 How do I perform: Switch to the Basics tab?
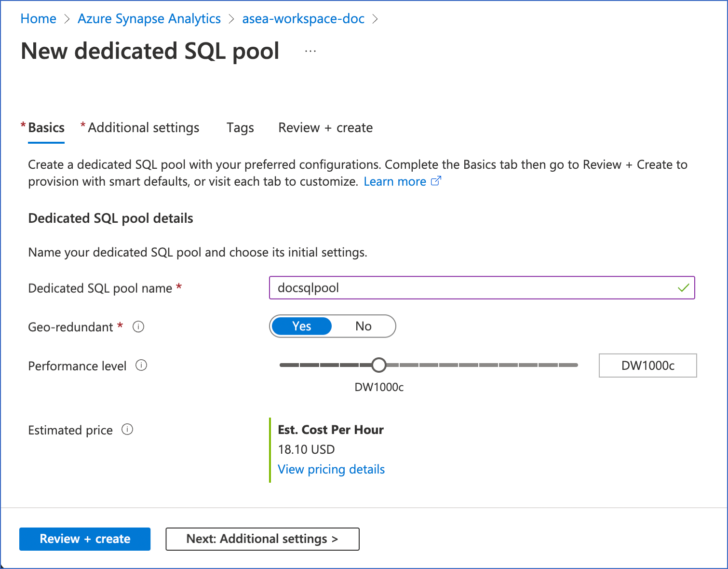point(46,128)
